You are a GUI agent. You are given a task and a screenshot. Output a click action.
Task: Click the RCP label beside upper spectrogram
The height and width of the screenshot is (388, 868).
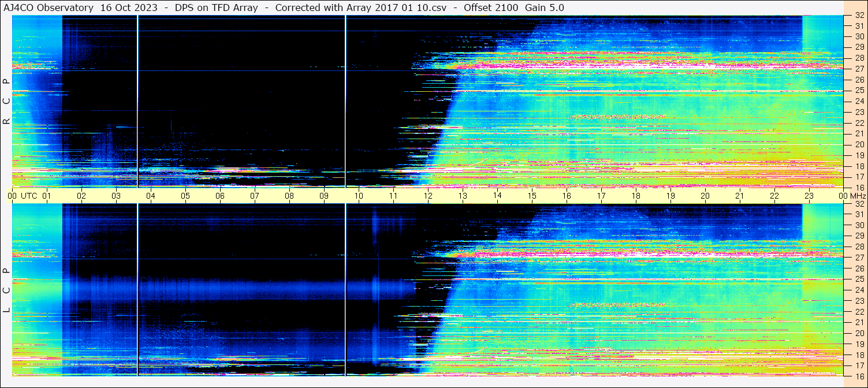pyautogui.click(x=6, y=102)
